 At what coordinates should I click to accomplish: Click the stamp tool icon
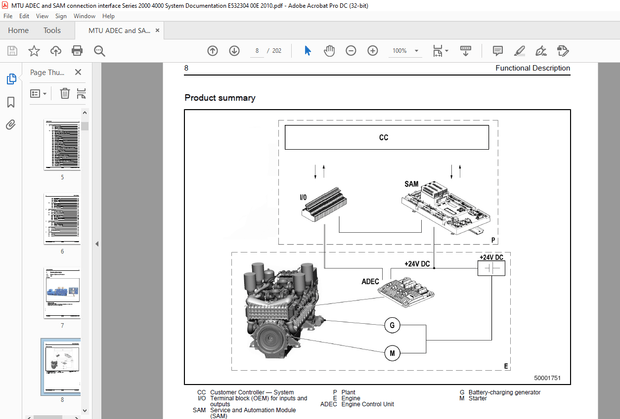[563, 51]
